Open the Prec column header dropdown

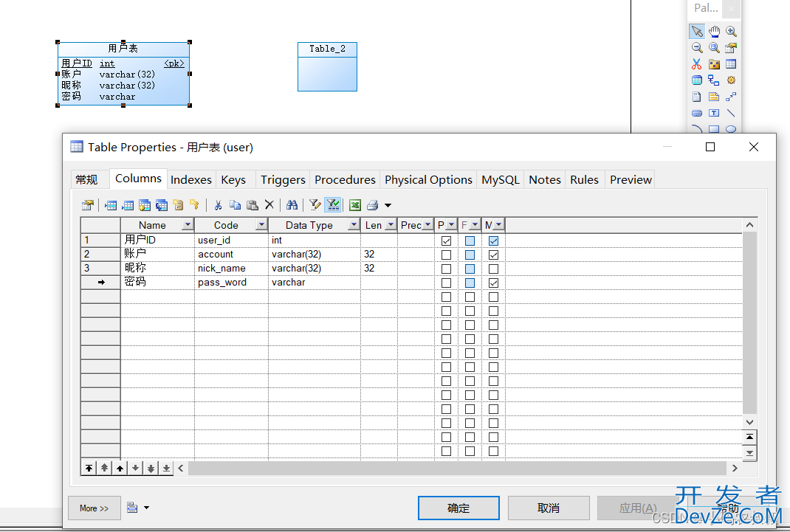427,225
